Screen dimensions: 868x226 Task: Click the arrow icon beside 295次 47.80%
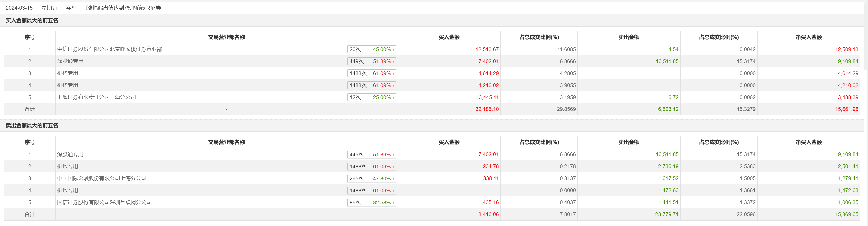[x=393, y=179]
